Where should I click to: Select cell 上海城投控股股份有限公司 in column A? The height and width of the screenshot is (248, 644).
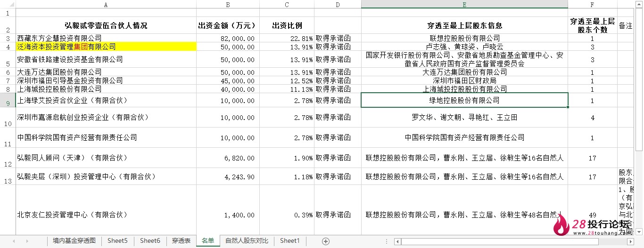tap(106, 89)
